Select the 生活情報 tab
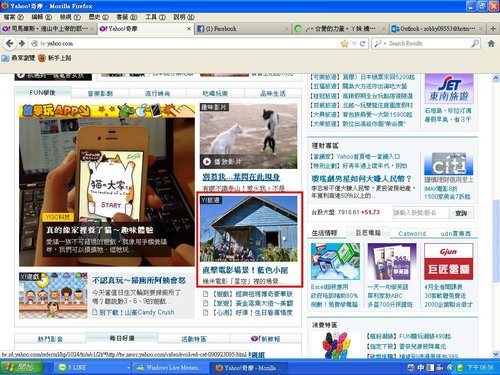The height and width of the screenshot is (375, 500). point(324,233)
